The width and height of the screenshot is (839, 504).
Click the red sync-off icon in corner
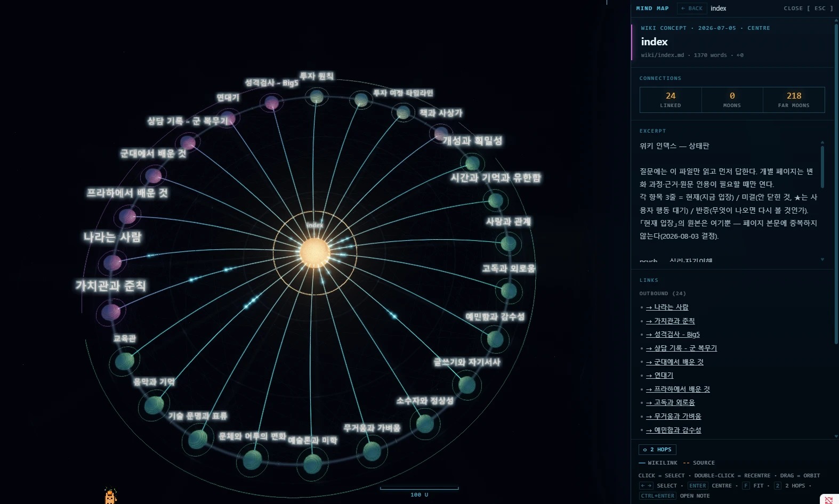click(828, 499)
